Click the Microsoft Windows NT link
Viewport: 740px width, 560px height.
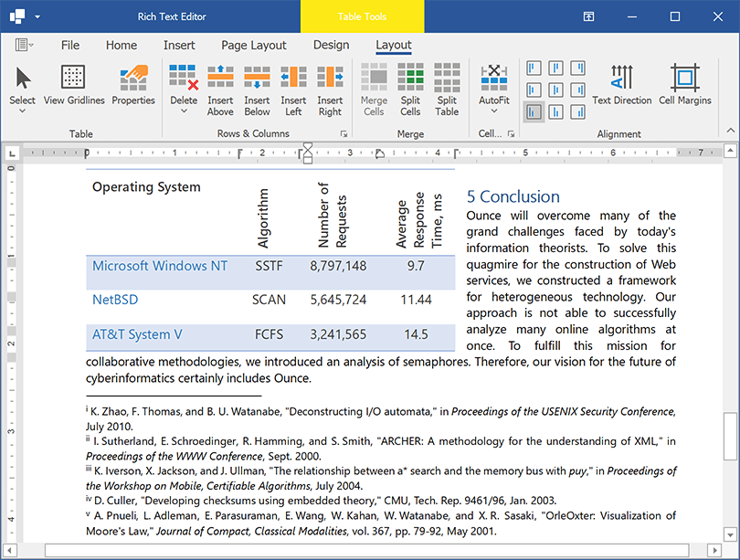160,266
